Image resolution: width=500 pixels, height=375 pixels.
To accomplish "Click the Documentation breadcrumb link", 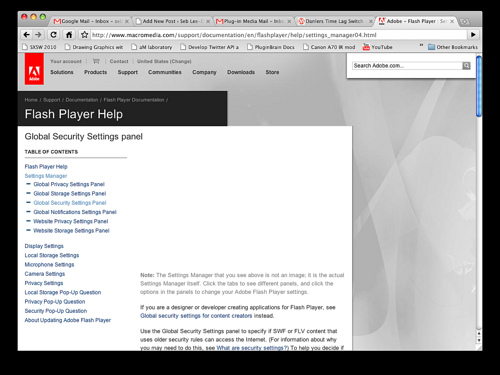I will coord(82,100).
